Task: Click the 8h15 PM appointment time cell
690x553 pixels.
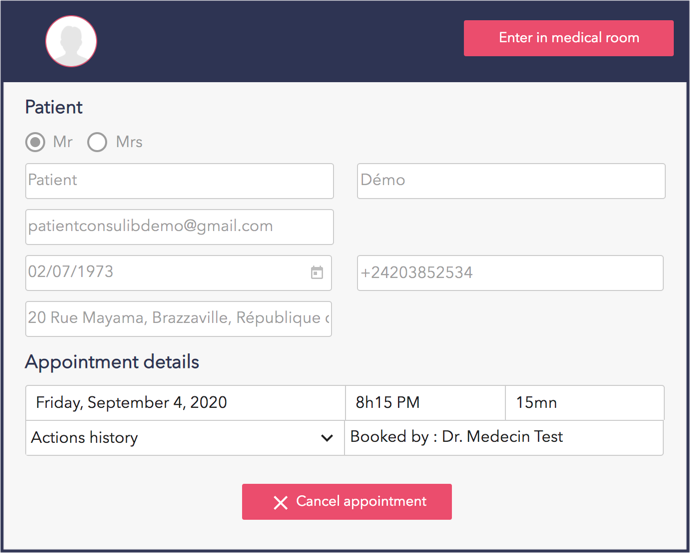Action: (x=424, y=403)
